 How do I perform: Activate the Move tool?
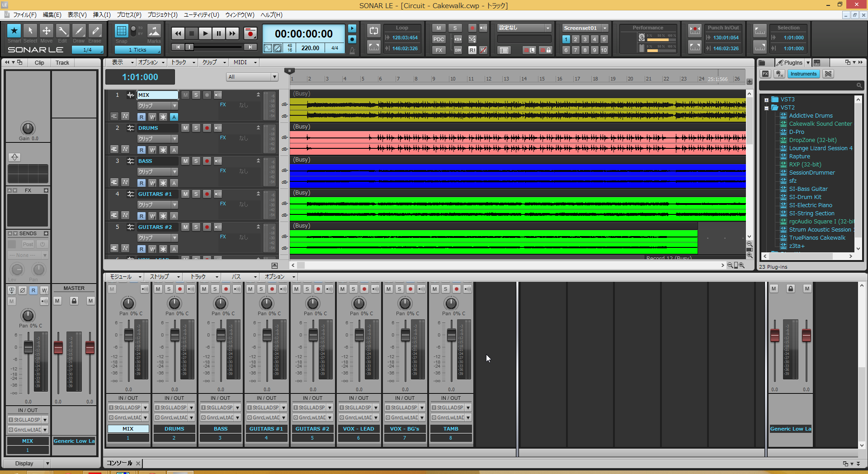47,31
